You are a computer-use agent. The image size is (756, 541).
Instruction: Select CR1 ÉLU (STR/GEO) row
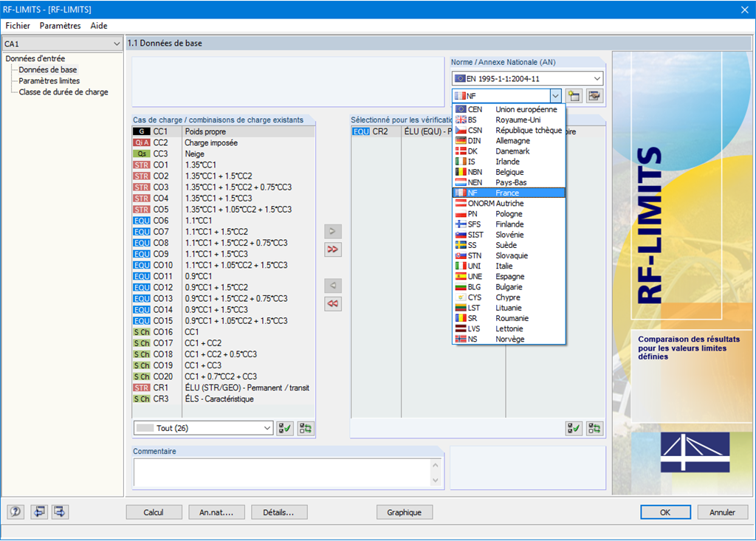224,387
